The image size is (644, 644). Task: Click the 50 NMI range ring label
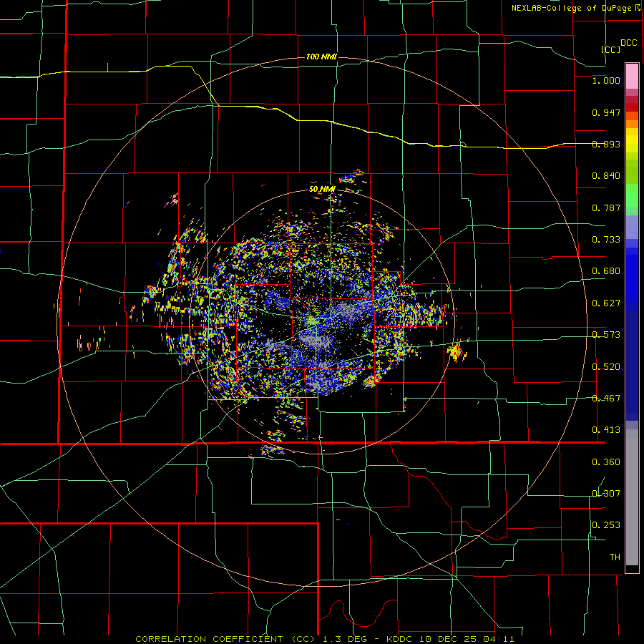322,190
